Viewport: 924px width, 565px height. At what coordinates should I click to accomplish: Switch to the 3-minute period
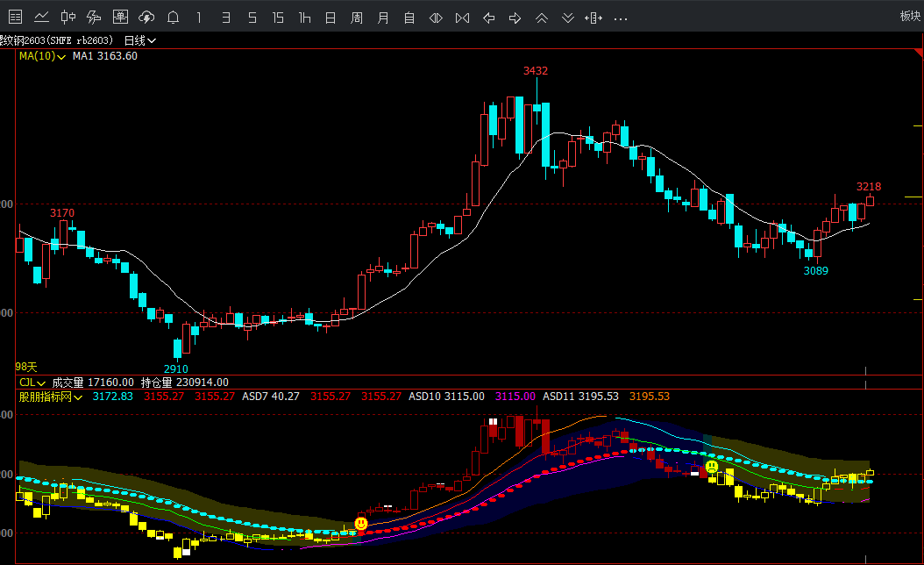point(225,18)
